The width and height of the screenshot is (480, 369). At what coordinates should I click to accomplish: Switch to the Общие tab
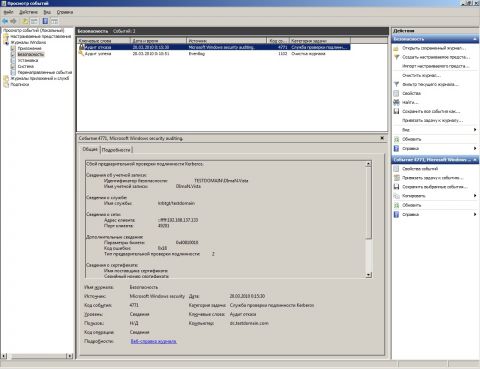click(x=90, y=149)
